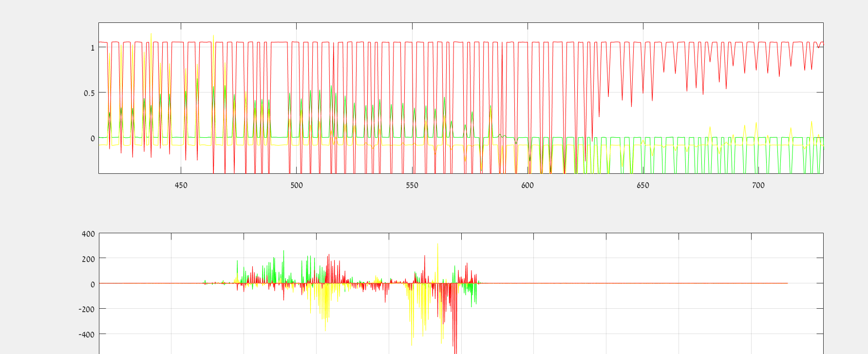Click the 0.5 y-axis label on upper plot
This screenshot has width=868, height=354.
89,93
